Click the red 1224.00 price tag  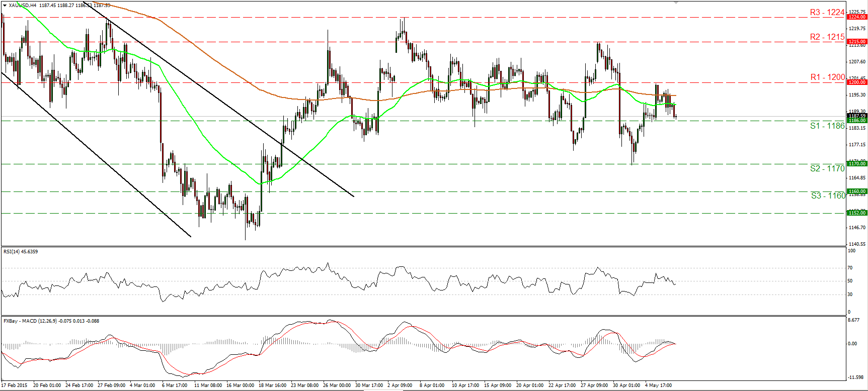(x=857, y=17)
